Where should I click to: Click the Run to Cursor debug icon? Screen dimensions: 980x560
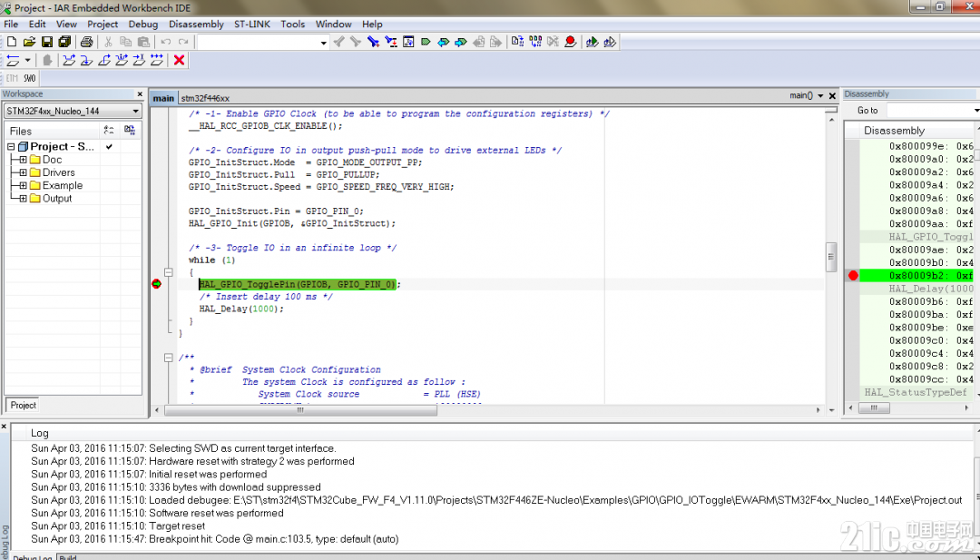click(x=140, y=60)
